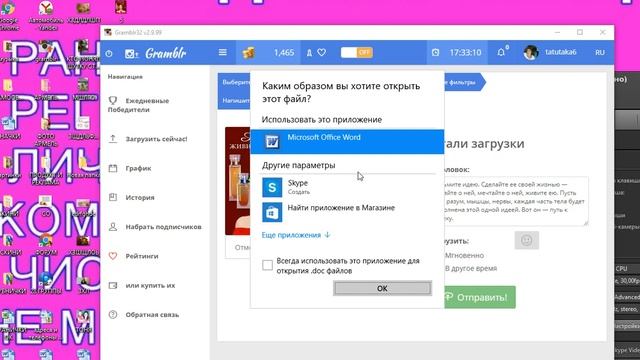
Task: Select Microsoft Office Word as opening app
Action: 347,142
